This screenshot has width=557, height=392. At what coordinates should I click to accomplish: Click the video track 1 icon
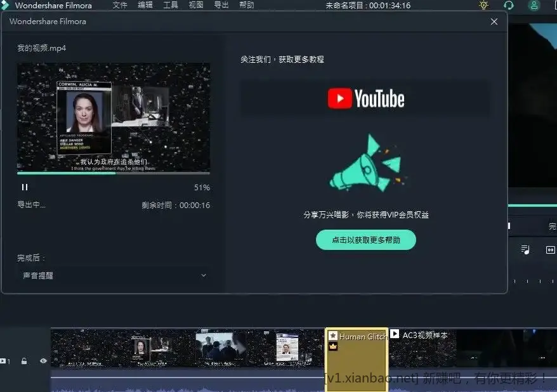tap(4, 361)
